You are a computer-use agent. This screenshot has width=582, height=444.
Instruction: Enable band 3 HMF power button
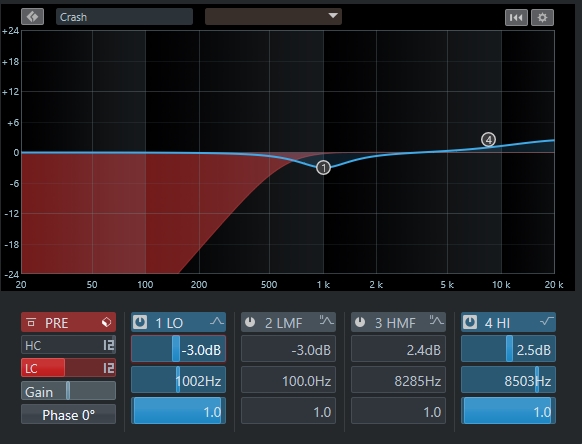pyautogui.click(x=360, y=322)
